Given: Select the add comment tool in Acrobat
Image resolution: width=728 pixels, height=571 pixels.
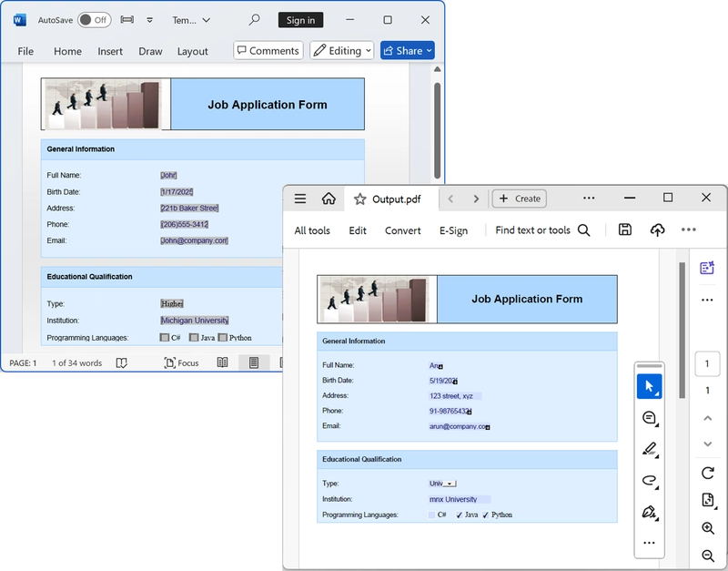Looking at the screenshot, I should [x=649, y=418].
